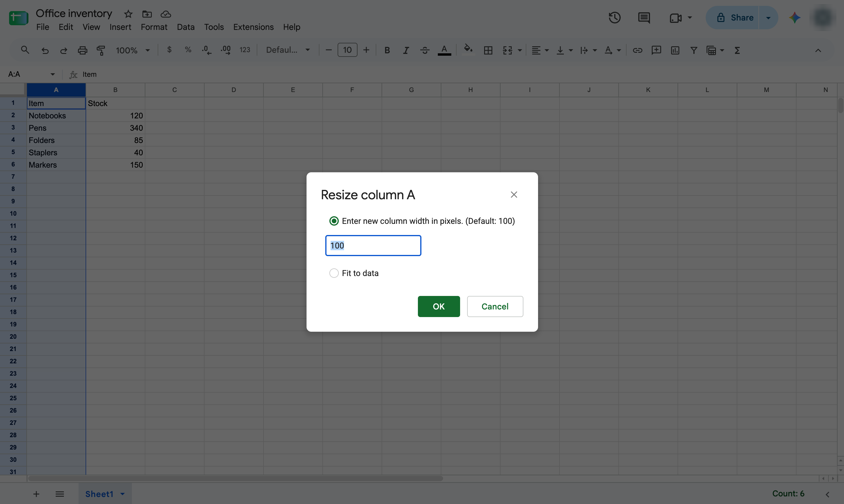Select the Fit to data radio button

click(334, 273)
